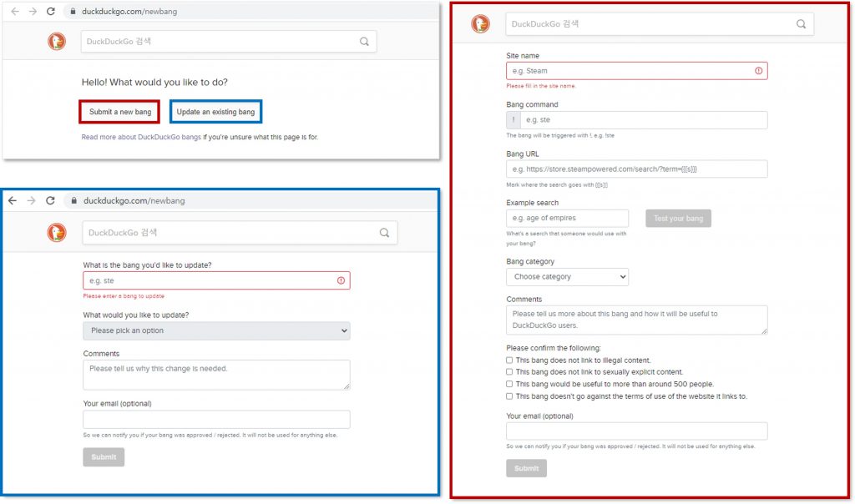The width and height of the screenshot is (855, 504).
Task: Click the bang-to-update field showing e.g. ste
Action: point(216,280)
